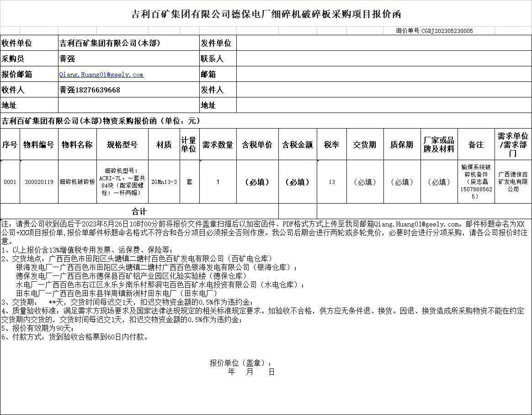Click the empty field next to 联系人
The image size is (532, 415).
[384, 59]
